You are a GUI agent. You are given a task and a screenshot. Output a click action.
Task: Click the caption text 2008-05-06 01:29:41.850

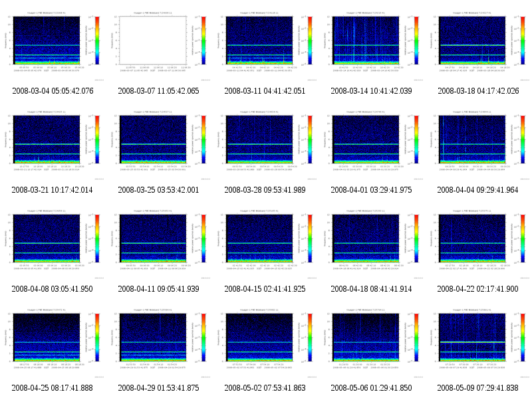coord(372,388)
